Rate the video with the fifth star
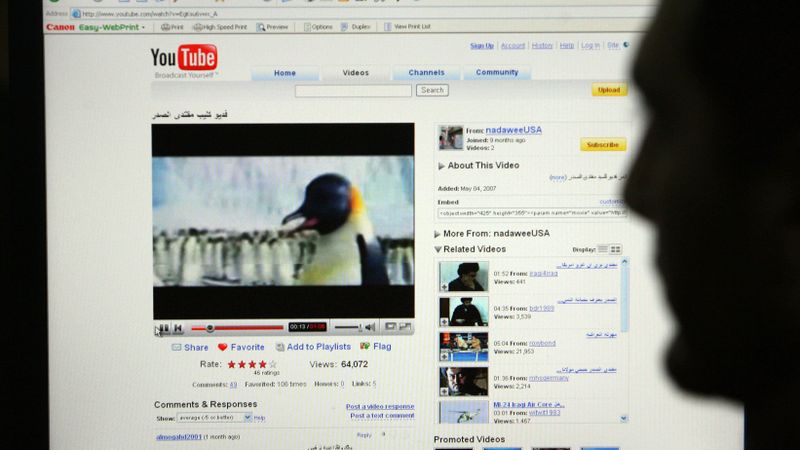Image resolution: width=800 pixels, height=450 pixels. [273, 364]
